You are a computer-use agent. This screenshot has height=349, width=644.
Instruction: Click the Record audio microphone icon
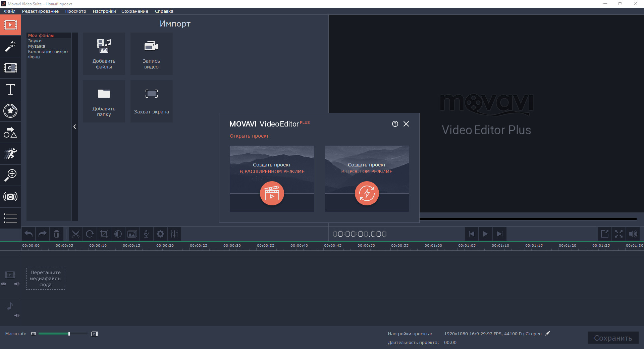click(146, 234)
